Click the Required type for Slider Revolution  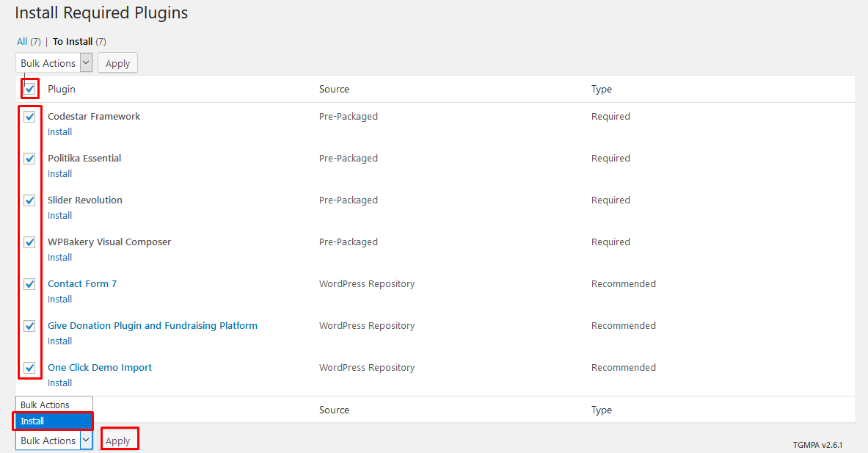(x=610, y=200)
